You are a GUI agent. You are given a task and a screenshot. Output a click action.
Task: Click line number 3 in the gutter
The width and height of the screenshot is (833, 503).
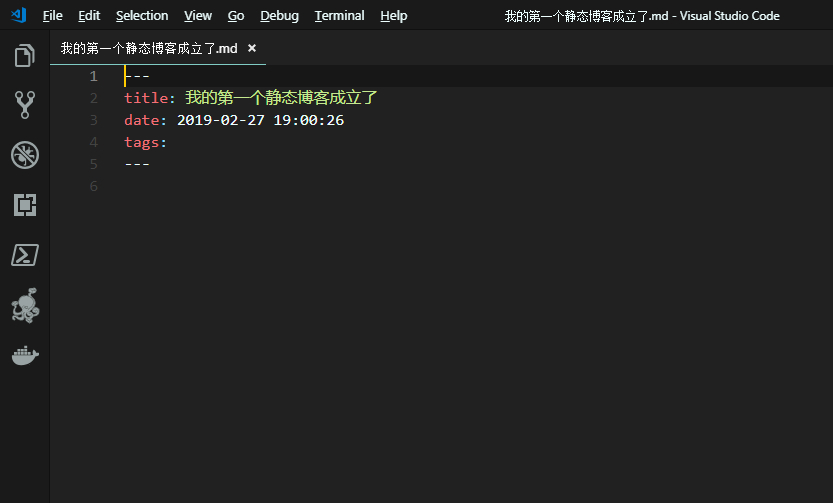point(94,120)
